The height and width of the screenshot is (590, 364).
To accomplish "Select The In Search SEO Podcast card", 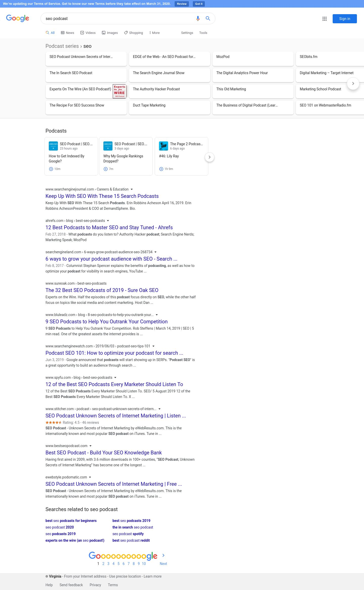I will (86, 75).
